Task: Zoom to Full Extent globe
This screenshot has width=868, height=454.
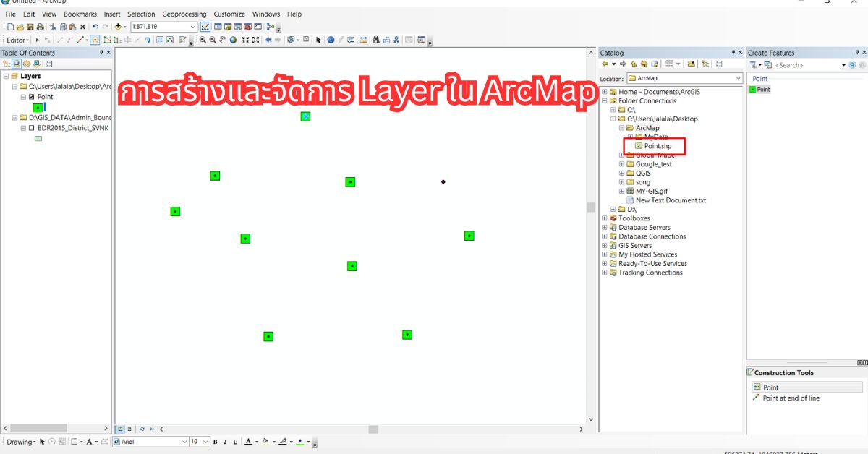Action: tap(233, 40)
